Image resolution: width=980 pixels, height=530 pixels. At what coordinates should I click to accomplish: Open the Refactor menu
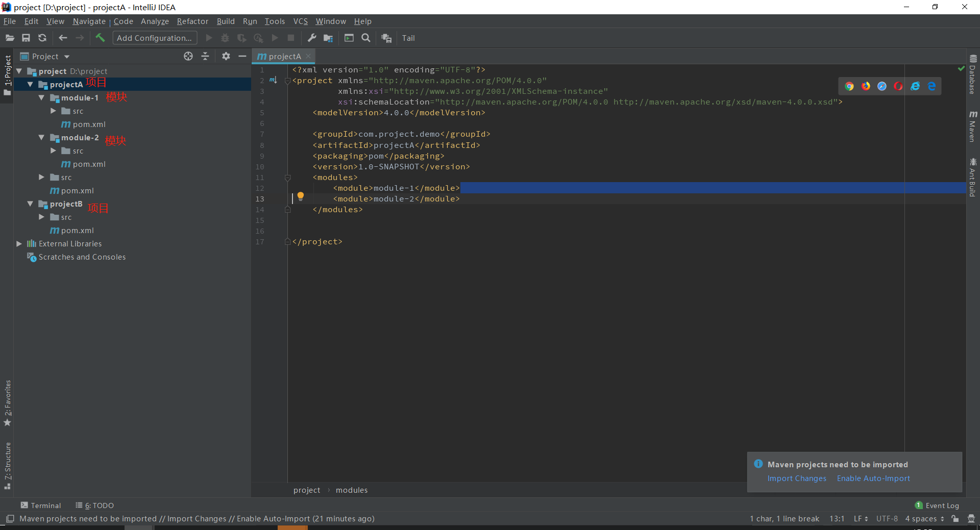click(192, 21)
